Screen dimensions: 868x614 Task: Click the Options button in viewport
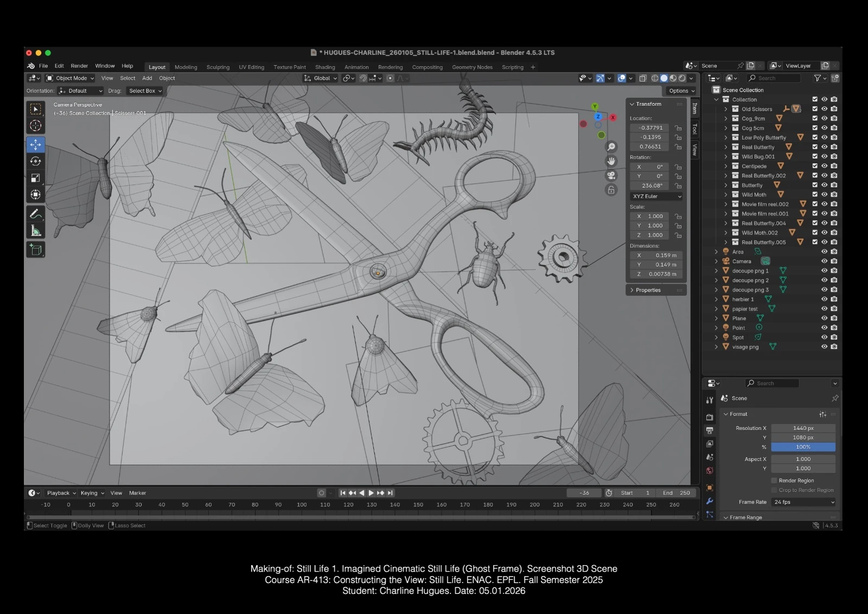(681, 91)
